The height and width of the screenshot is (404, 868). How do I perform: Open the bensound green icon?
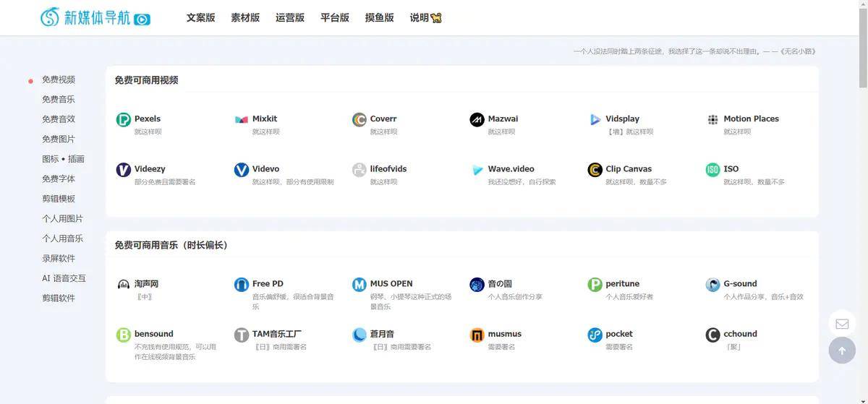click(x=124, y=335)
